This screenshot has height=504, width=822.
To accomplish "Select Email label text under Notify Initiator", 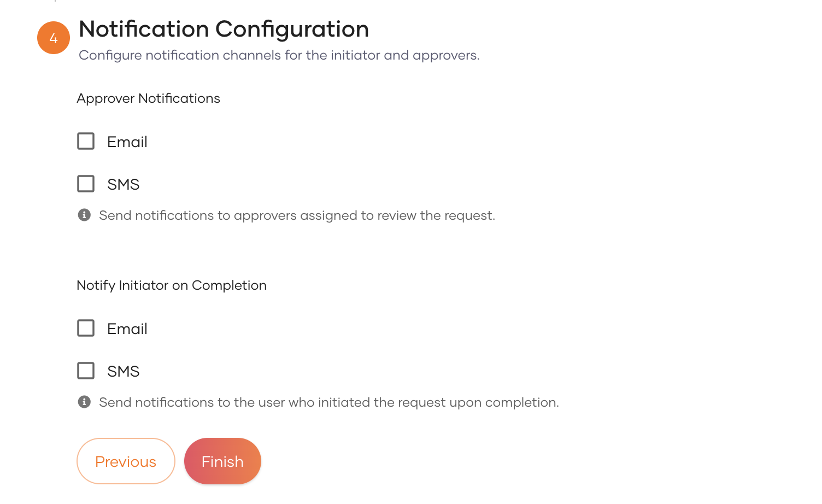I will coord(127,329).
